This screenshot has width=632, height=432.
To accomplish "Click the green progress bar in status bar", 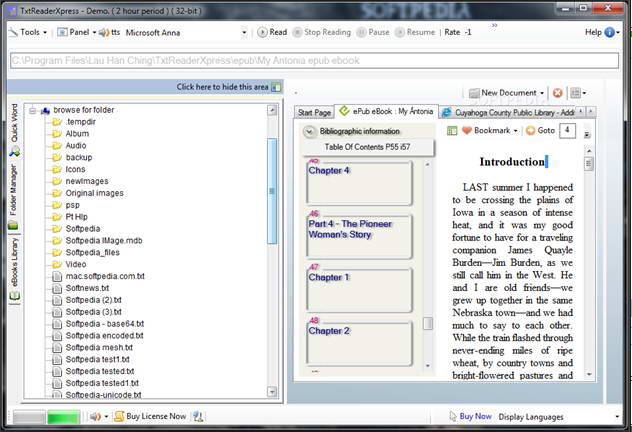I will click(63, 417).
